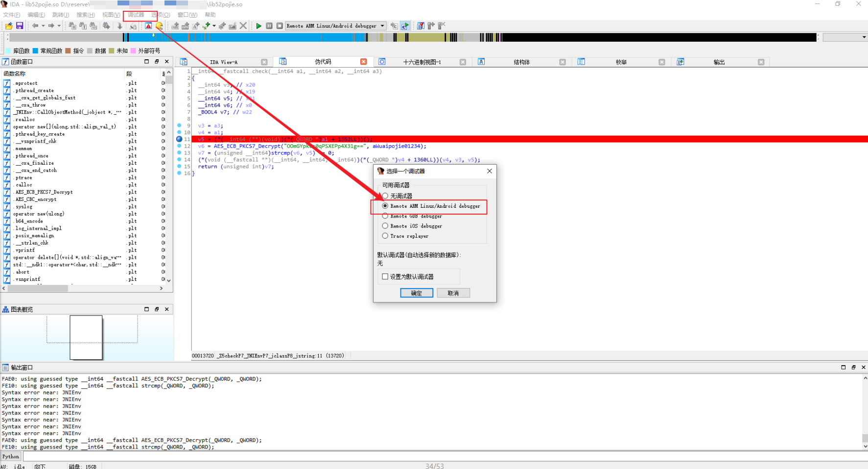868x469 pixels.
Task: Click the function icon beside AES_ECB_PKCS7_Decrypt
Action: point(7,192)
